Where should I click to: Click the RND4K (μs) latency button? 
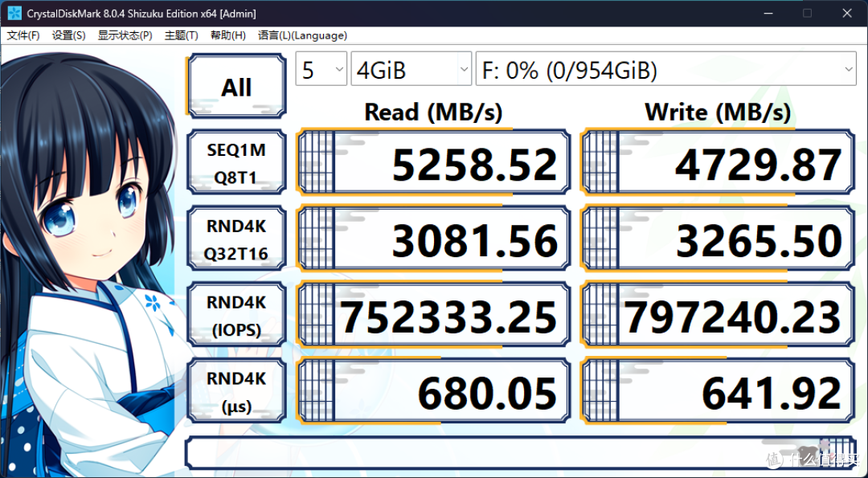237,392
